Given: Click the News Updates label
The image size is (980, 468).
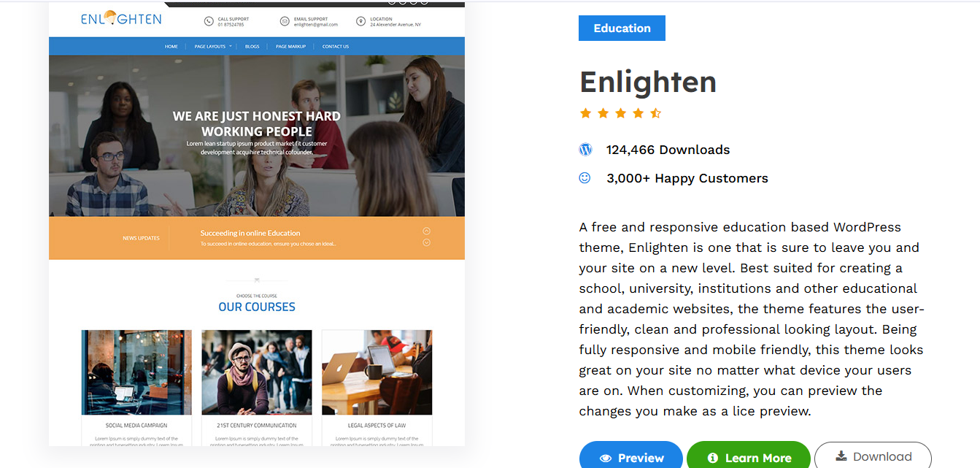Looking at the screenshot, I should [141, 238].
